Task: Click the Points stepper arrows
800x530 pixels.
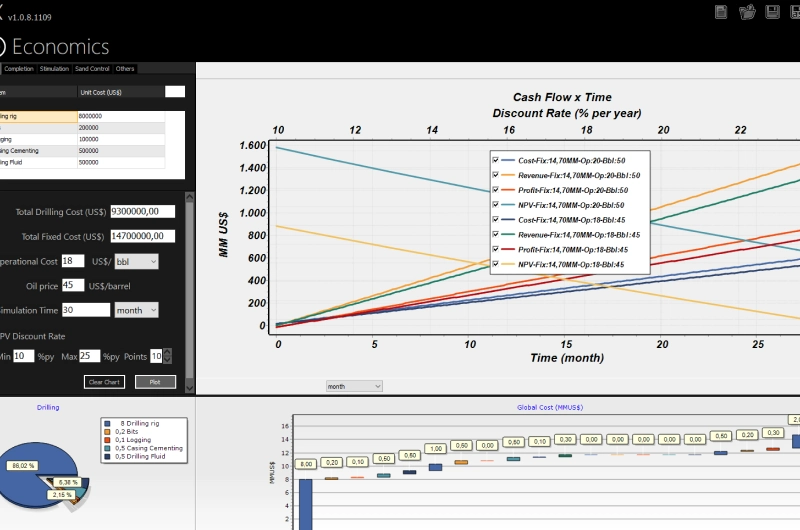Action: (167, 356)
